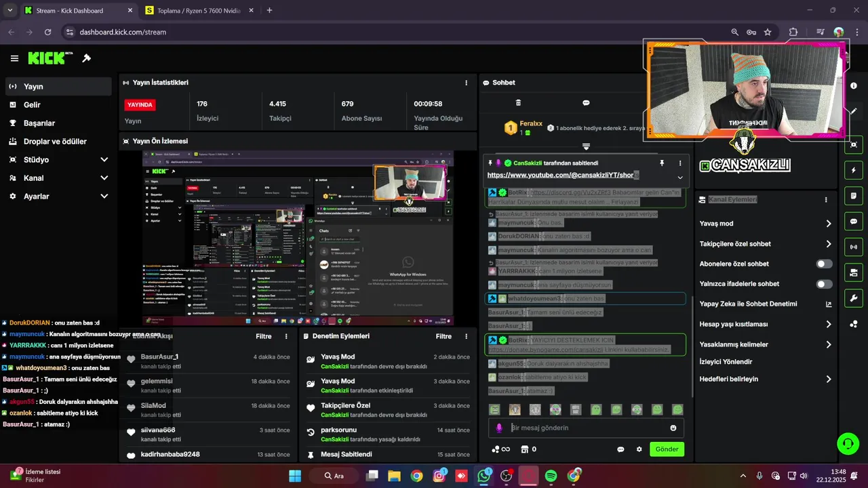Open Yapay Zeka ile Sohbet Denetimi link
Viewport: 868px width, 488px height.
tap(766, 304)
